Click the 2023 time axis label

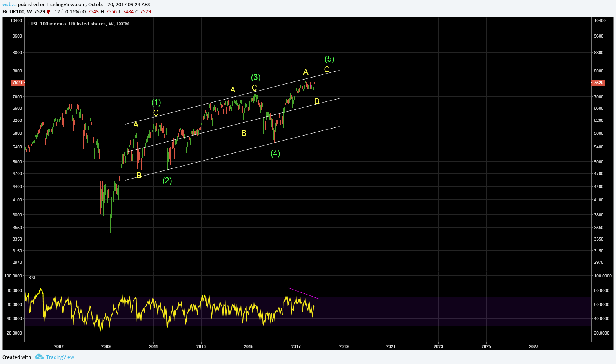[x=438, y=346]
